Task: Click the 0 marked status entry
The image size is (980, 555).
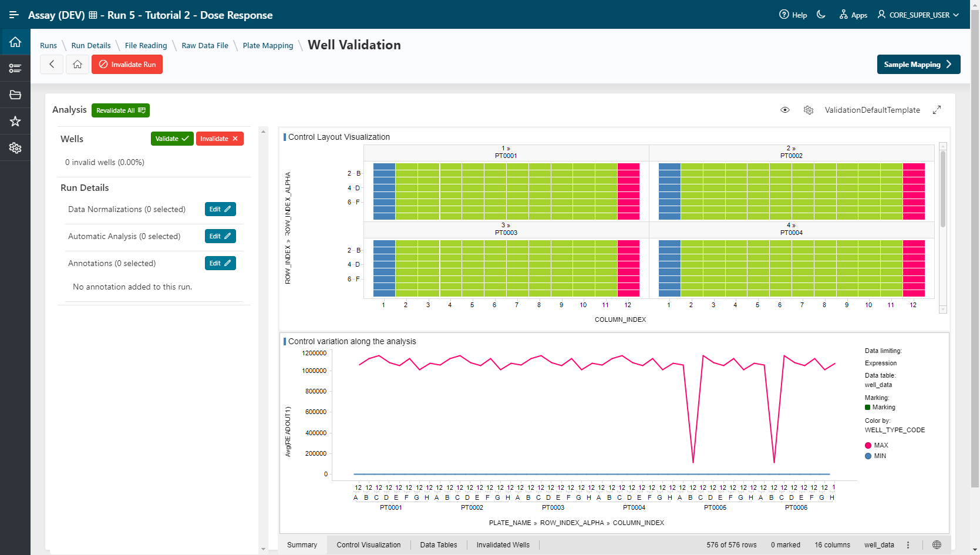Action: [785, 545]
